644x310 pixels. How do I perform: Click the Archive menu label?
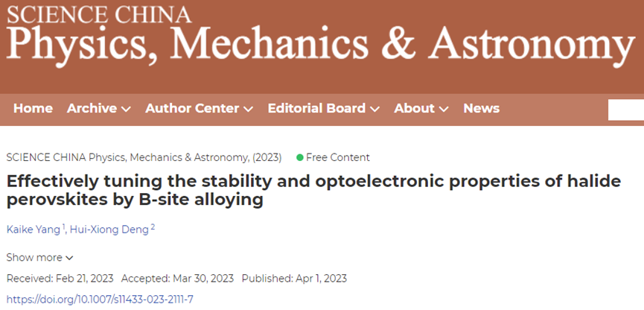point(92,109)
